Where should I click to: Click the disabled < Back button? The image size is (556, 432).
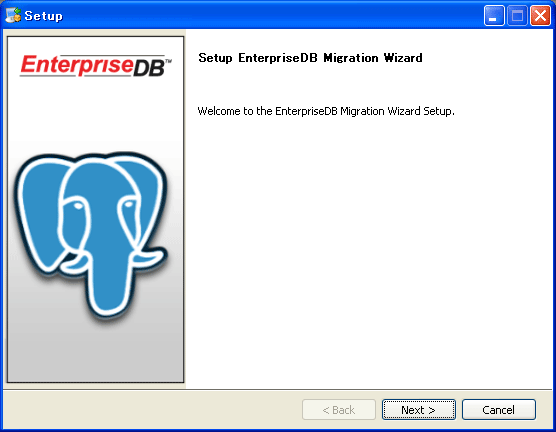339,410
